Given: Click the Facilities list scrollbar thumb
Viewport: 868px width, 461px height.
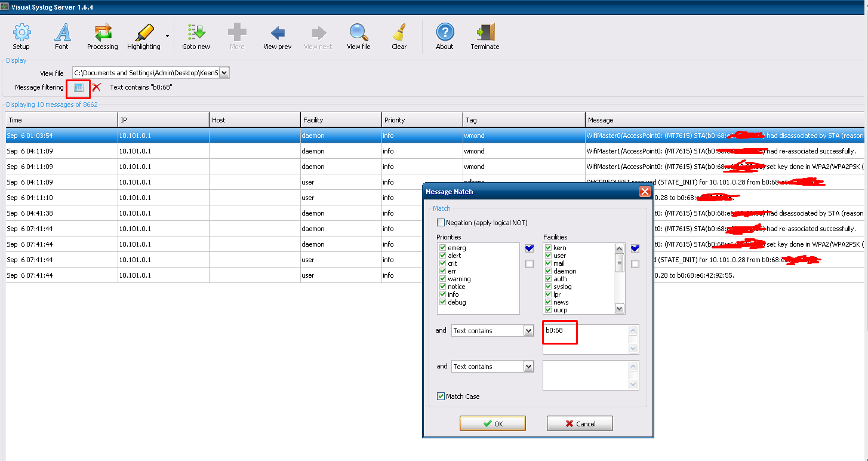Looking at the screenshot, I should (x=620, y=263).
